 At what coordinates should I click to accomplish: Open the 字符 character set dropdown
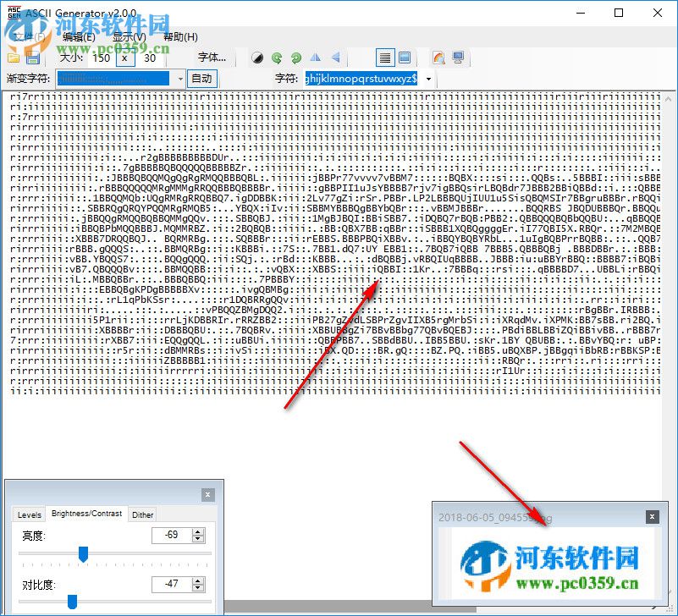[427, 78]
